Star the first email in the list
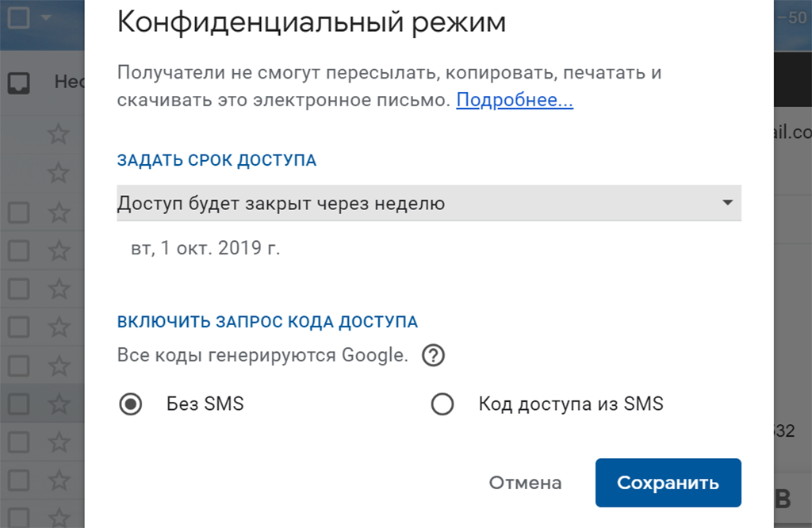This screenshot has width=812, height=528. (58, 134)
